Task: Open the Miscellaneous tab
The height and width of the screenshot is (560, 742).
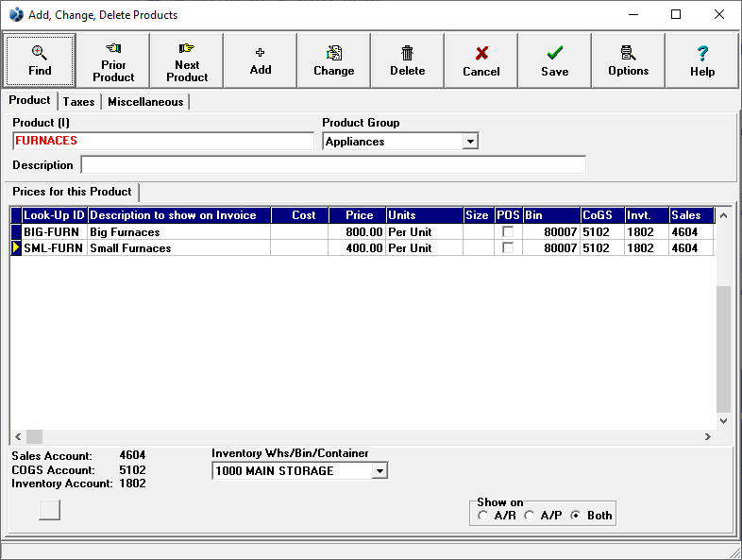Action: click(145, 102)
